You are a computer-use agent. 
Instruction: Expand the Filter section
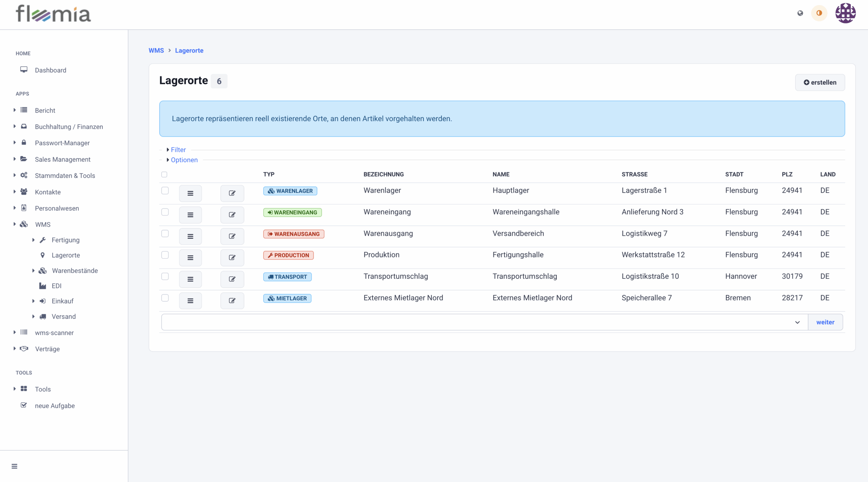pos(178,150)
